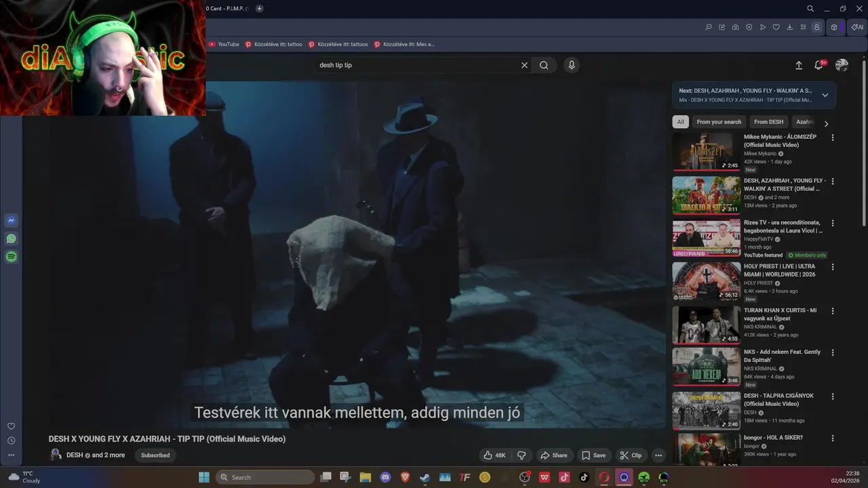This screenshot has width=868, height=488.
Task: Click the Windows taskbar Search box
Action: point(265,477)
